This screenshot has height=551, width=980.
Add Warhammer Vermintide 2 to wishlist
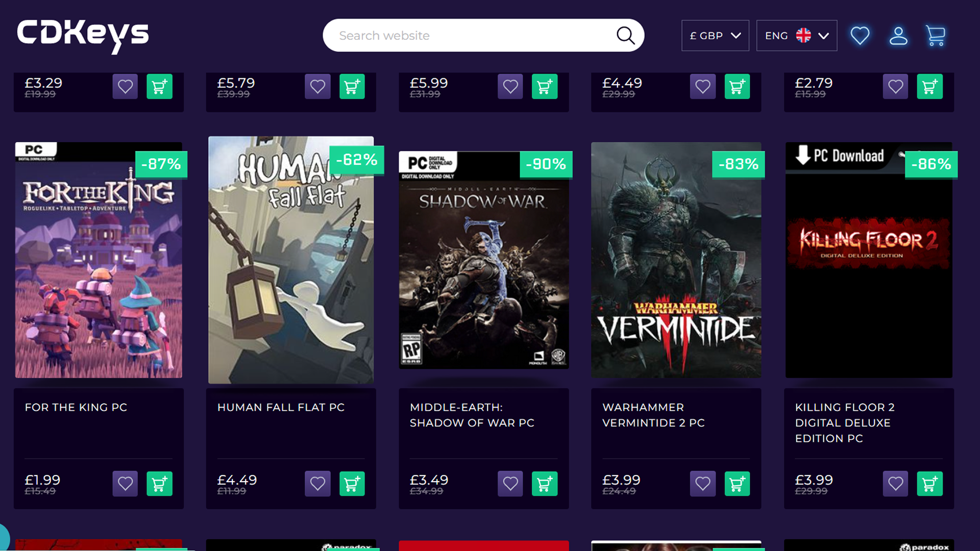(x=703, y=483)
